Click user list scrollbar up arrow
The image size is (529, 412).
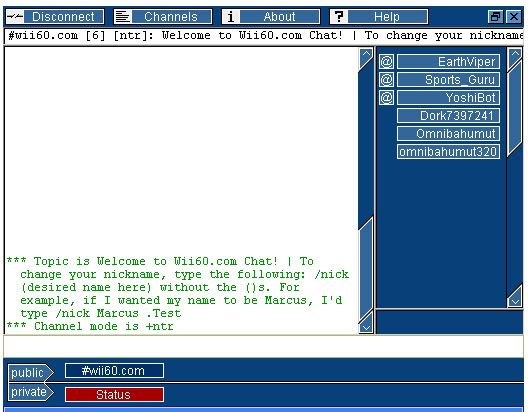pos(515,56)
